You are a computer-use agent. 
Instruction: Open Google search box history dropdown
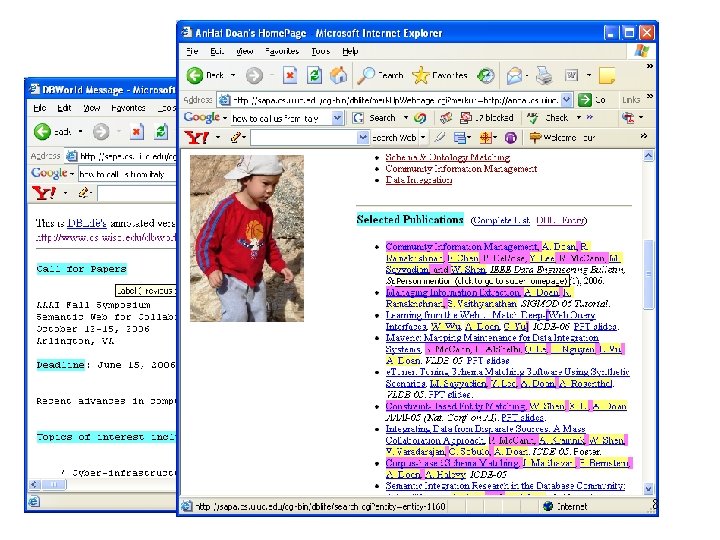tap(338, 118)
